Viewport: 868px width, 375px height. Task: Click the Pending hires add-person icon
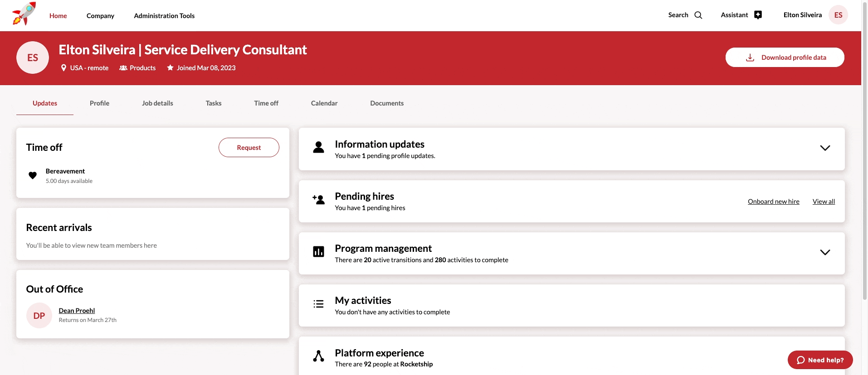[318, 200]
